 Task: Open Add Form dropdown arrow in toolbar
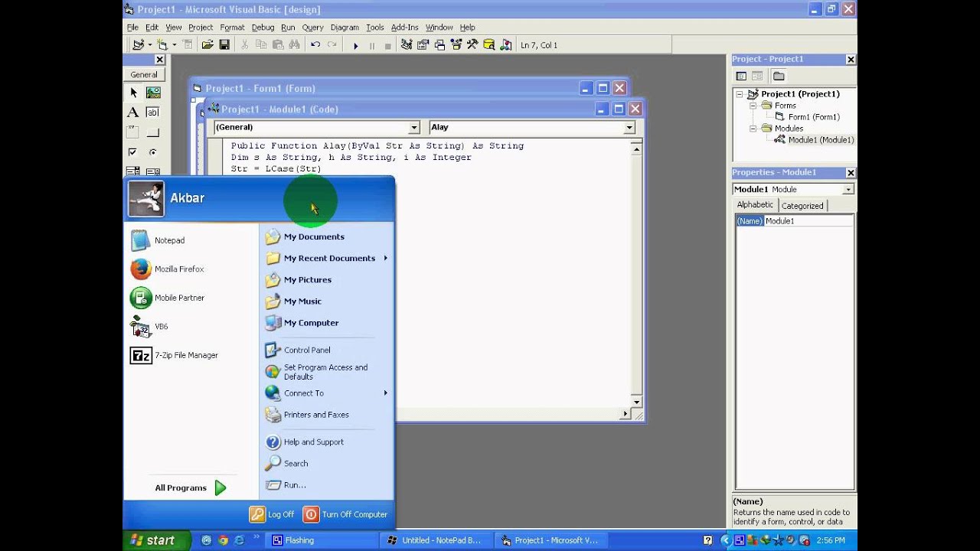(175, 45)
